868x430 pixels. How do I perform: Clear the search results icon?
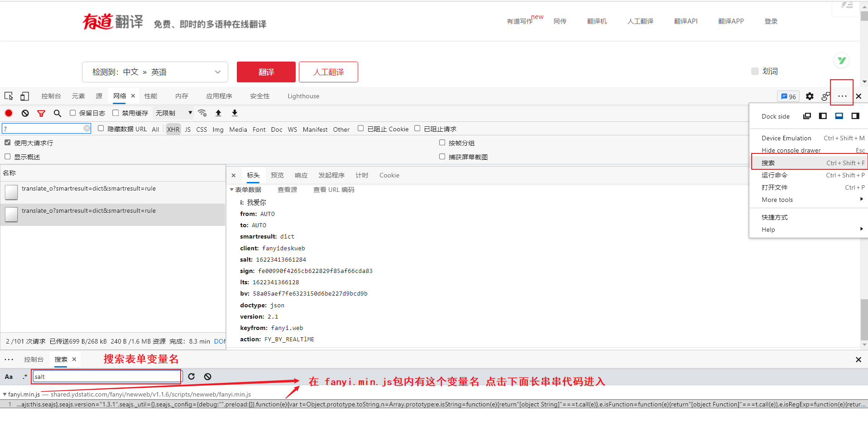(x=207, y=377)
